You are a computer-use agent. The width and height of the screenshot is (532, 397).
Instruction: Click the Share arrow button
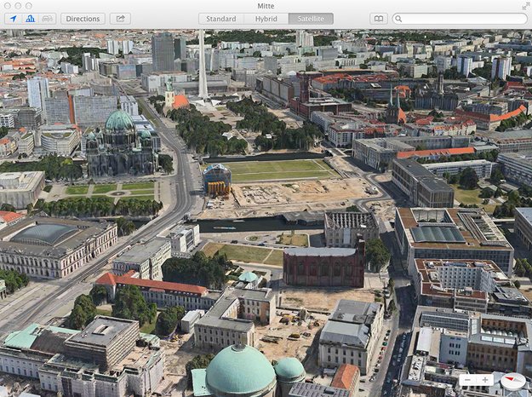coord(121,19)
